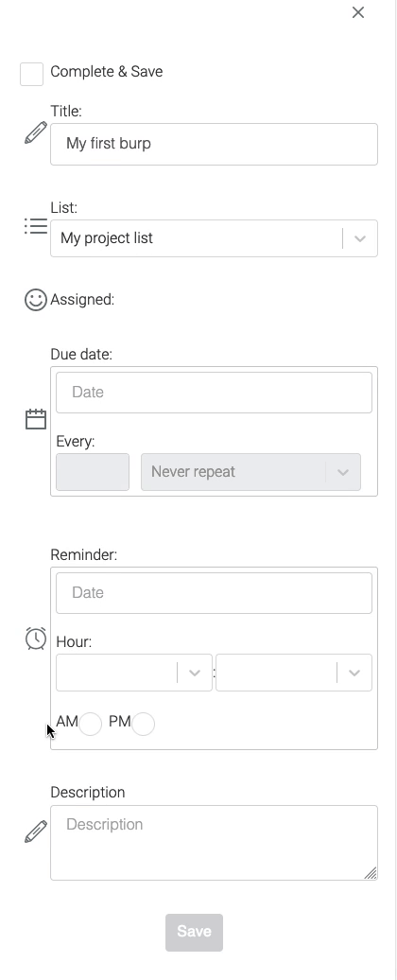Click the pencil icon beside Title
This screenshot has height=980, width=397.
(x=36, y=133)
